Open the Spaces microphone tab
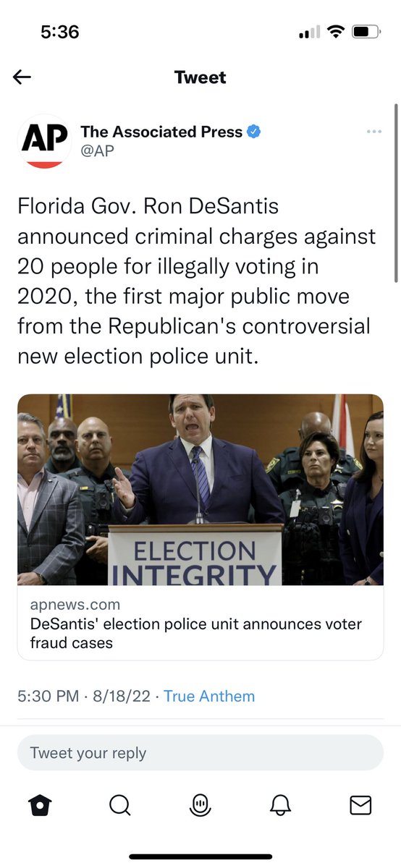Viewport: 401px width, 868px height. tap(200, 804)
